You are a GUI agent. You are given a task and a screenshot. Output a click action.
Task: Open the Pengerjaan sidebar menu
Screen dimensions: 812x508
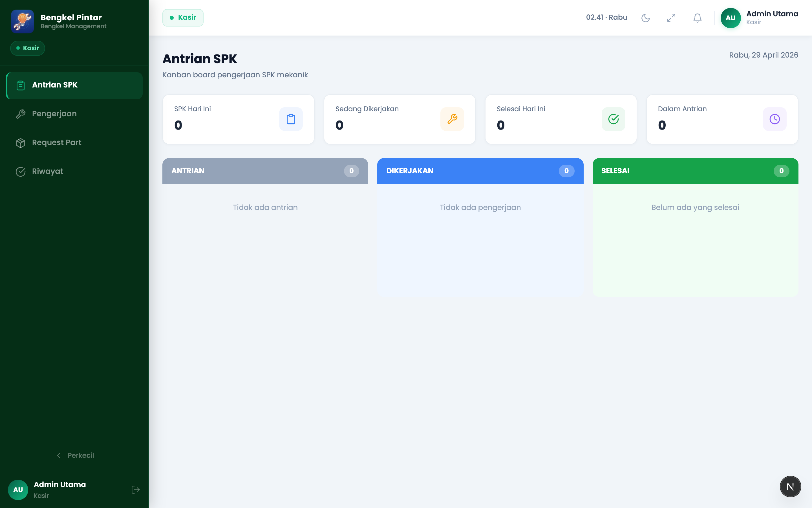click(74, 114)
